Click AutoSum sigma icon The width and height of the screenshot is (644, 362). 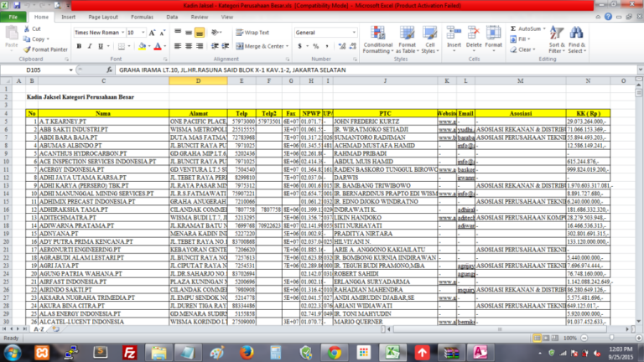pos(513,28)
